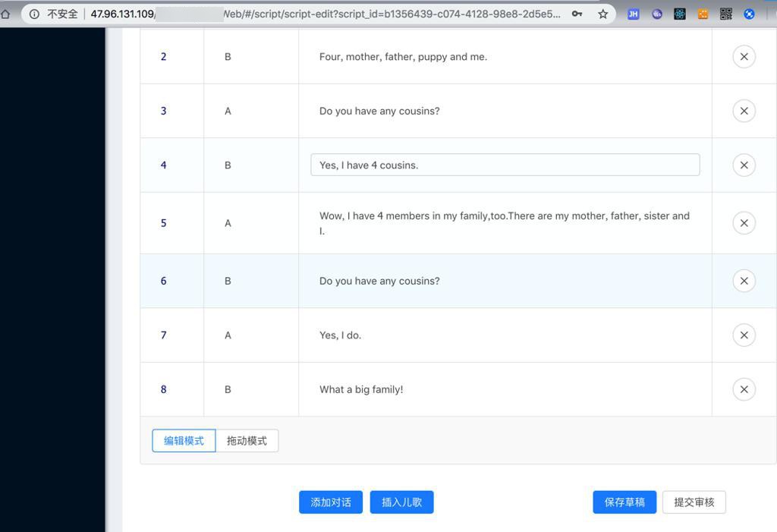This screenshot has width=777, height=532.
Task: Click the 'What a big family!' text
Action: point(361,390)
